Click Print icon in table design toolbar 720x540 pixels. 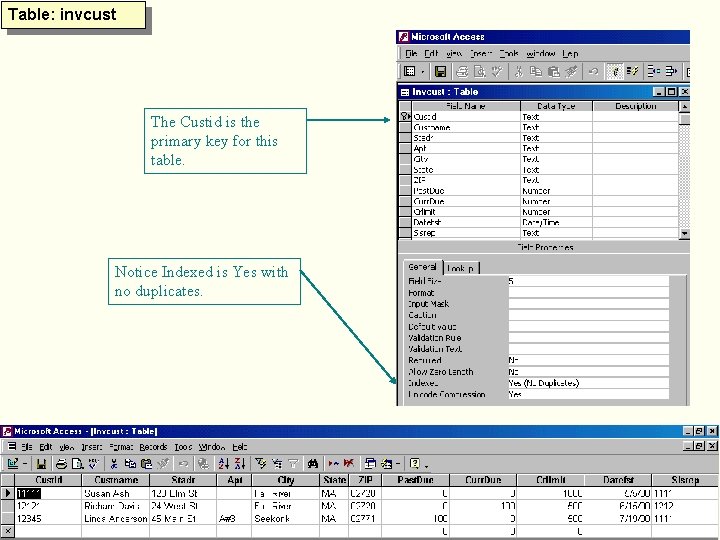[x=462, y=71]
